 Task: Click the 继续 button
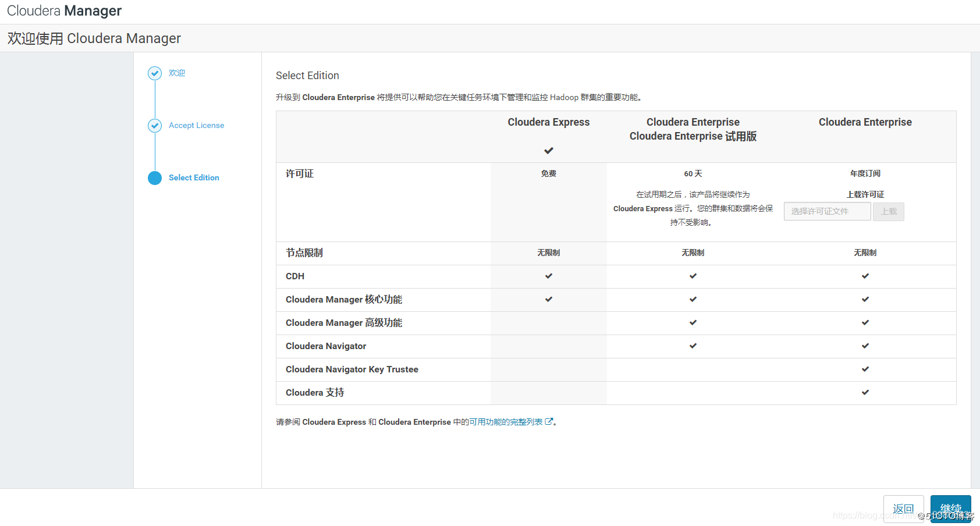tap(951, 509)
